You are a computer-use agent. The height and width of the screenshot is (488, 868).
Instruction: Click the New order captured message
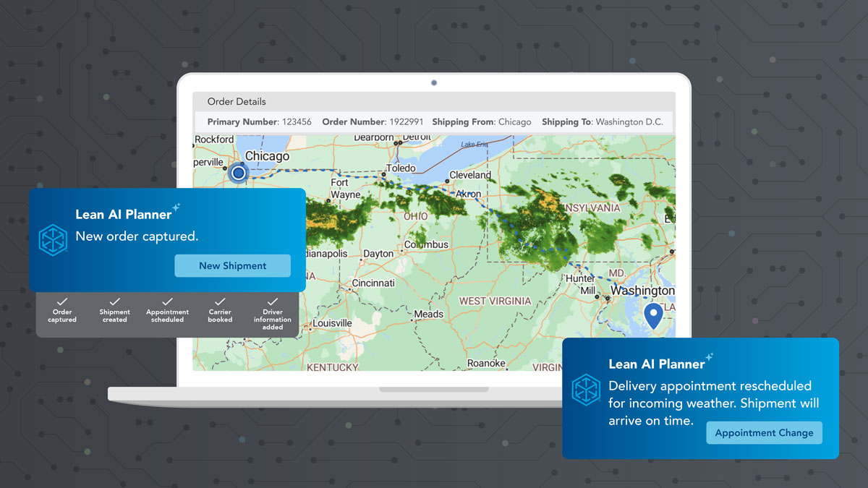(x=137, y=236)
